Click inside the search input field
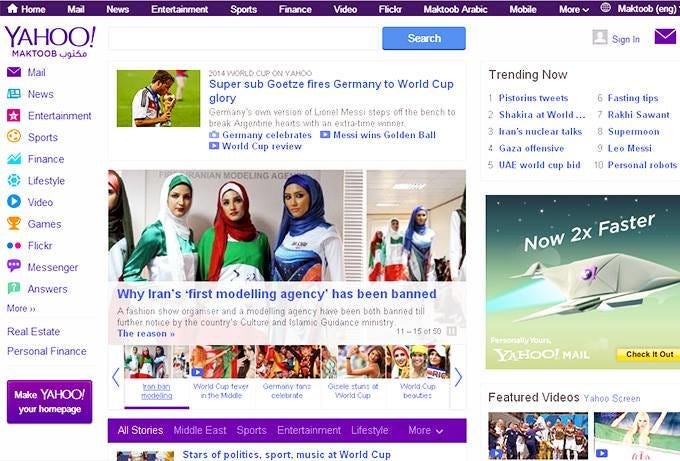 click(x=245, y=39)
